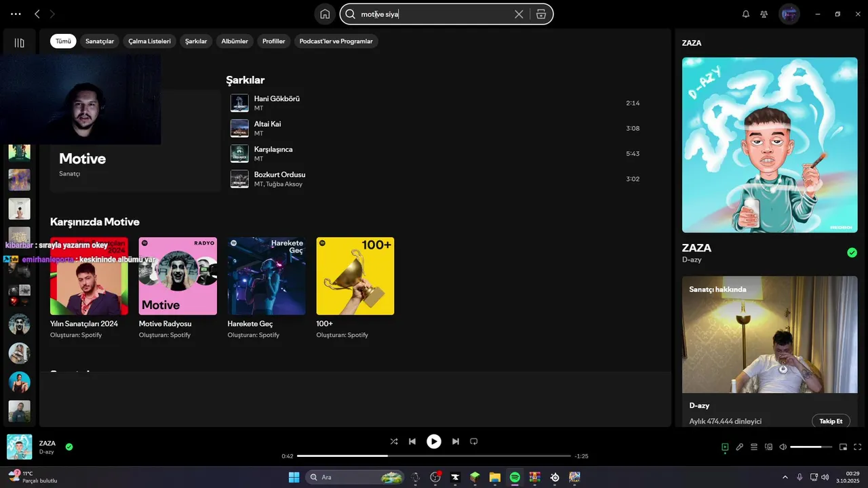This screenshot has height=488, width=868.
Task: Open the weather widget
Action: 33,477
